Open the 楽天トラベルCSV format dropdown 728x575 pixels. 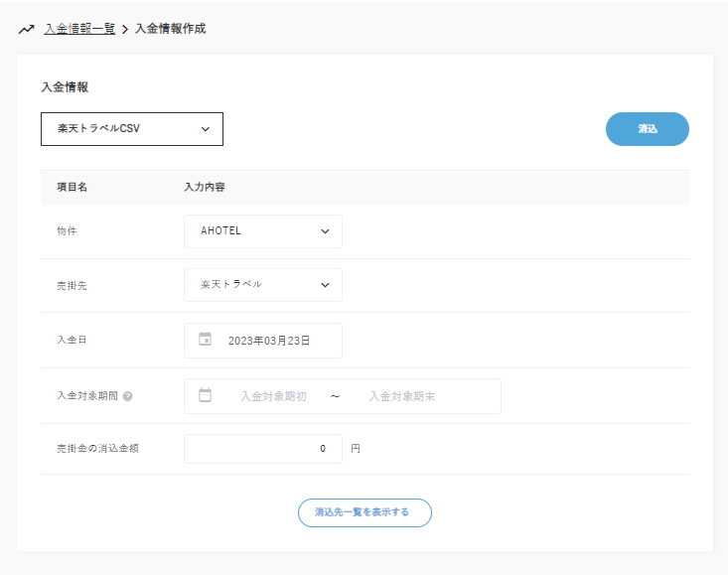[131, 128]
